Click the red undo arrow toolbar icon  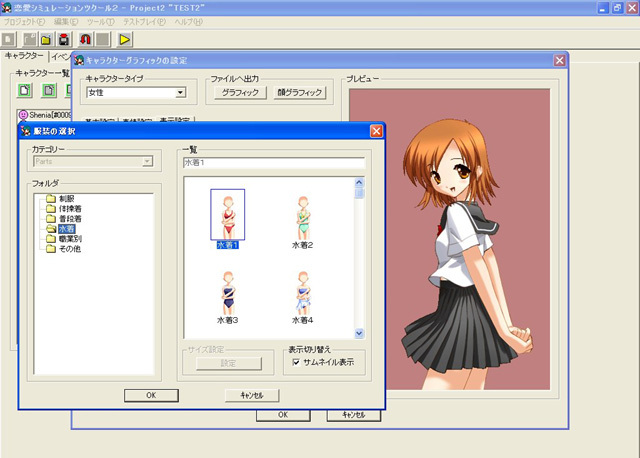(85, 40)
